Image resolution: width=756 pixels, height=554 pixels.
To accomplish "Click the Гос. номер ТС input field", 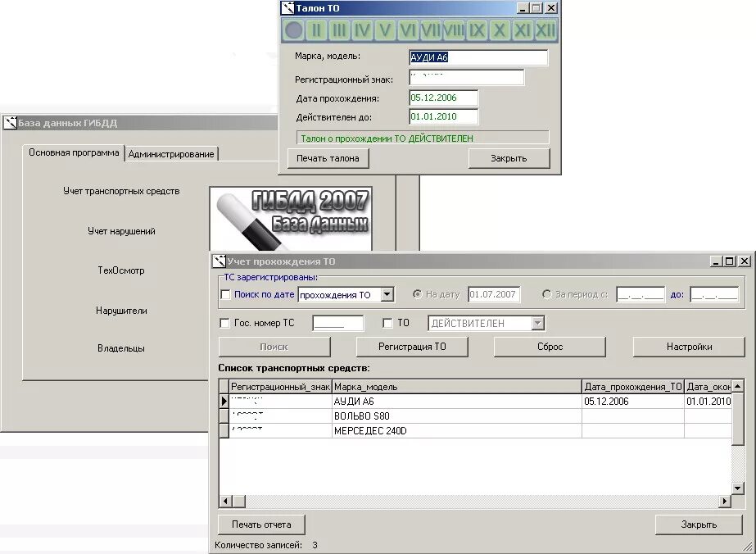I will pos(338,323).
